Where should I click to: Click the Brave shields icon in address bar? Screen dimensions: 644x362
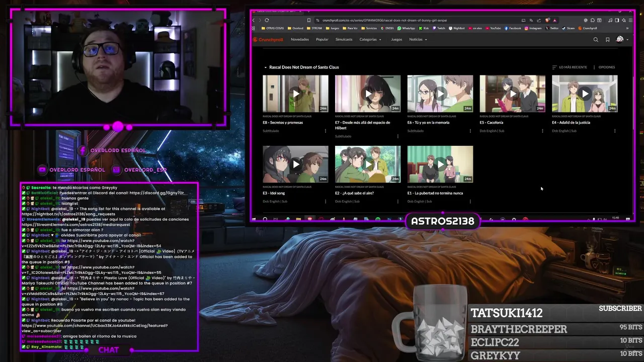[547, 20]
